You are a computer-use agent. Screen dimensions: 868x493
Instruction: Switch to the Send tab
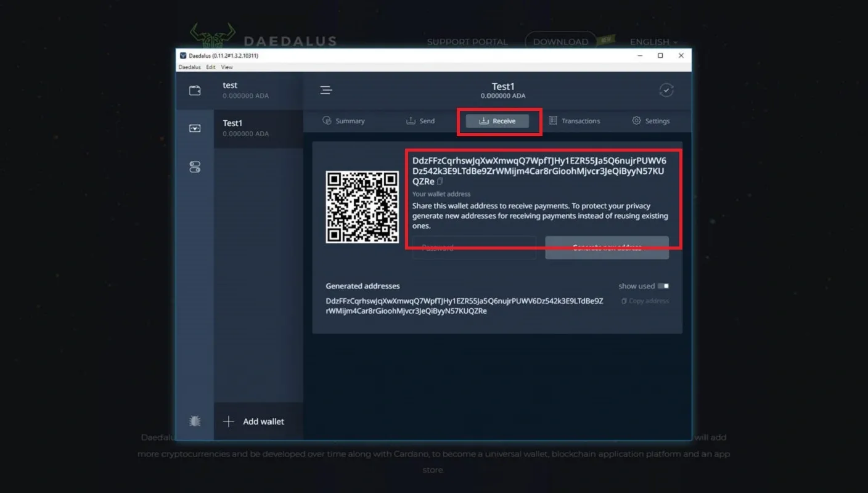point(420,121)
